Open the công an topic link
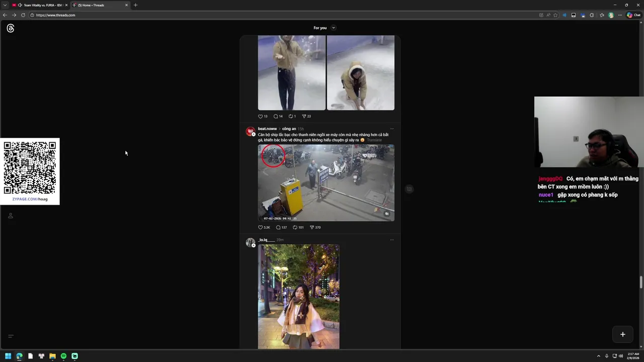Image resolution: width=644 pixels, height=362 pixels. pyautogui.click(x=289, y=129)
